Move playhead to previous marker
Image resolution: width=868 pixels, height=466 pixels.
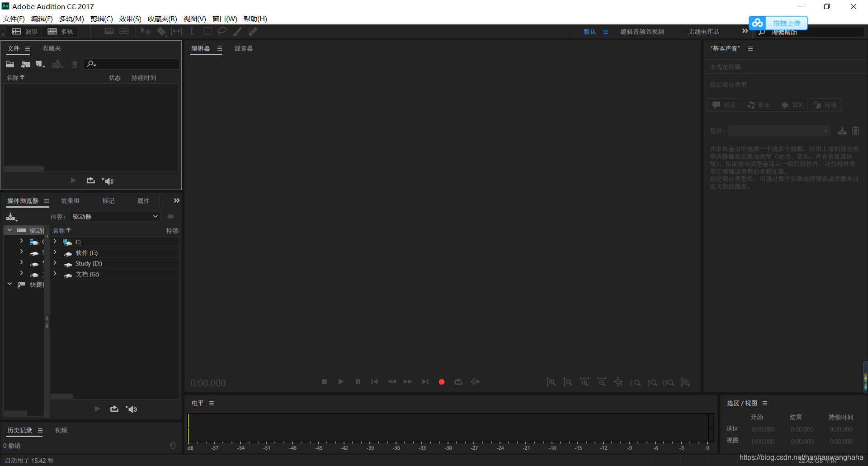click(374, 382)
